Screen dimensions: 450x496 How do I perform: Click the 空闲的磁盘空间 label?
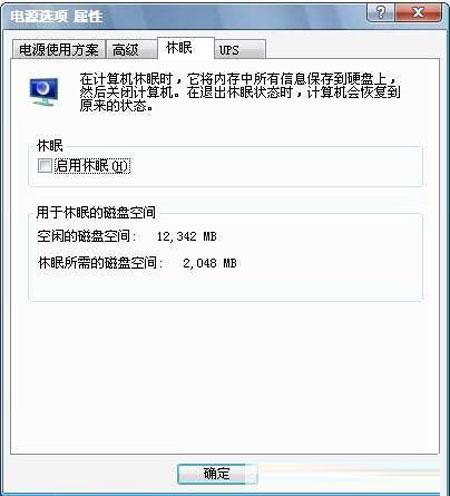pos(86,237)
